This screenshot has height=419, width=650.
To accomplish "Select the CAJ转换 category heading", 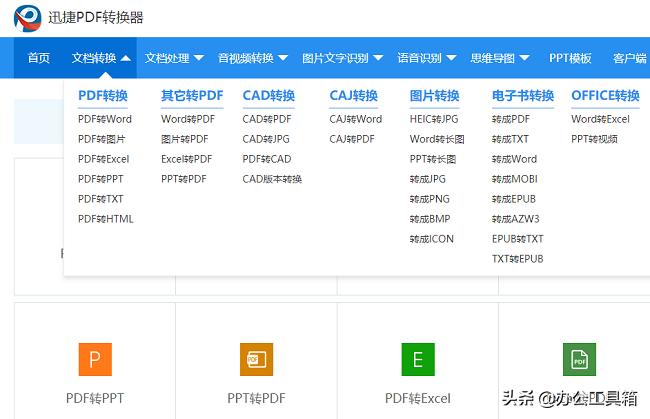I will click(354, 96).
